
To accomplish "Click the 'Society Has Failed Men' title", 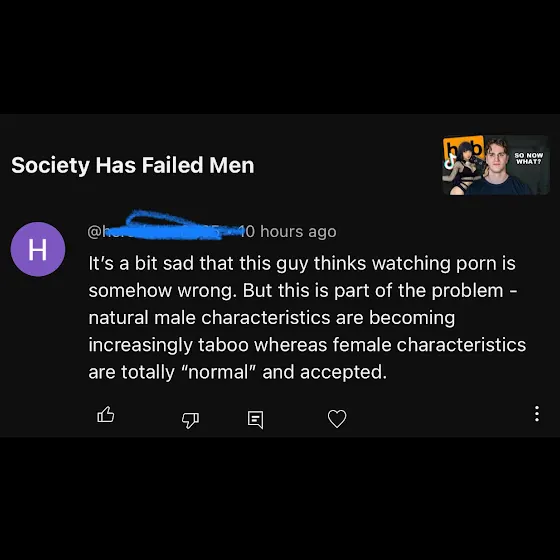I will [x=132, y=165].
